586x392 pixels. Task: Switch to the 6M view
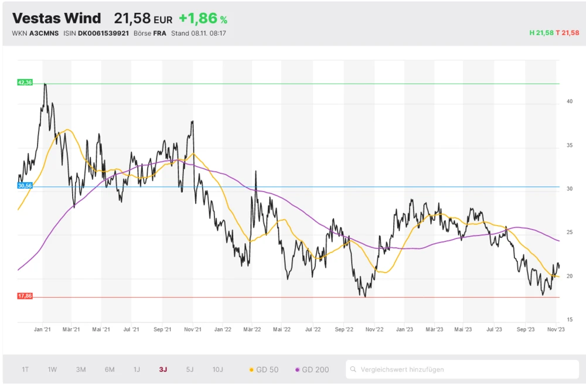[x=108, y=370]
